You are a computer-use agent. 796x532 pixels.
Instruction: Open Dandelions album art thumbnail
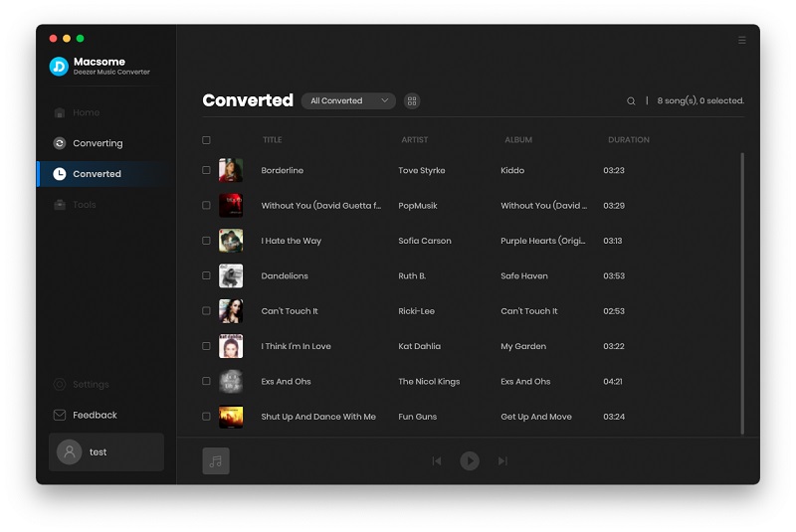coord(231,275)
